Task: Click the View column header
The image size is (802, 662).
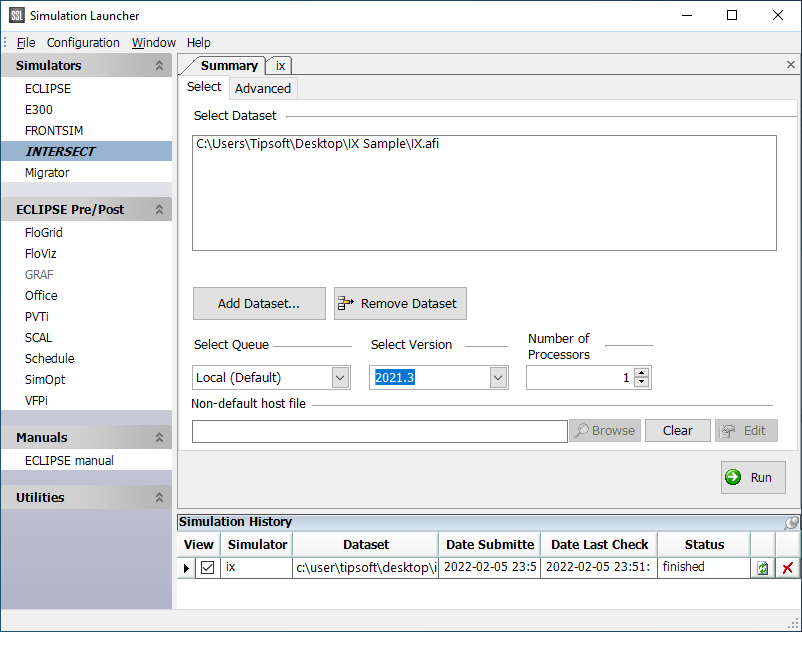Action: click(198, 544)
